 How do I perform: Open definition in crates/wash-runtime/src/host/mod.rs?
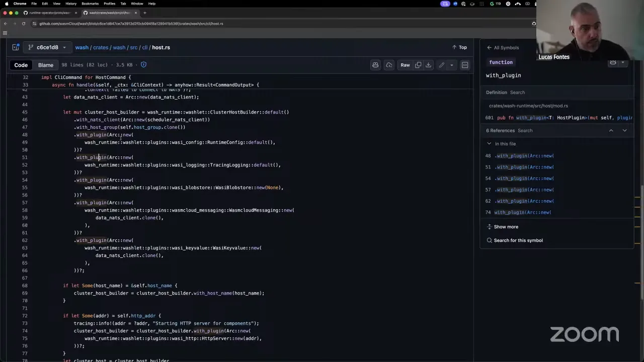coord(528,106)
